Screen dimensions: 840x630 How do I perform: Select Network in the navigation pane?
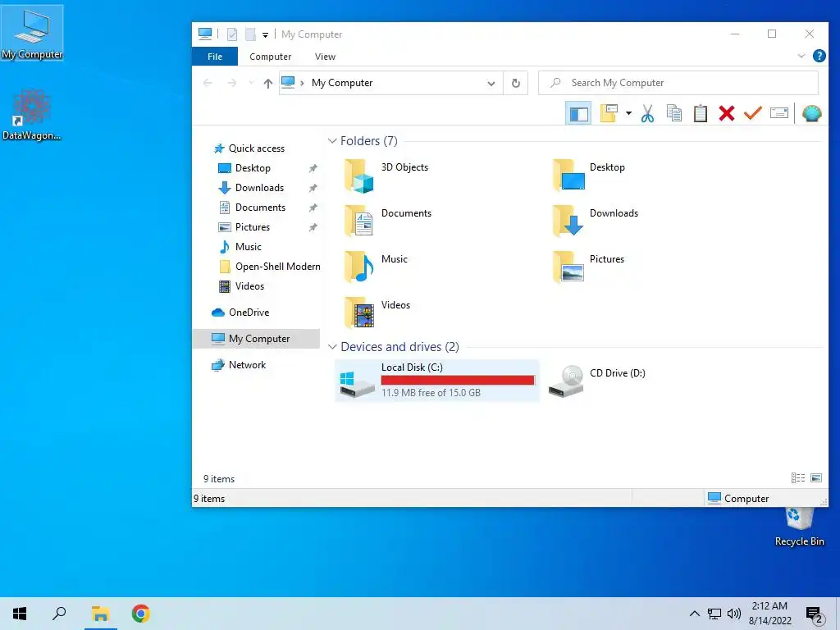tap(247, 365)
